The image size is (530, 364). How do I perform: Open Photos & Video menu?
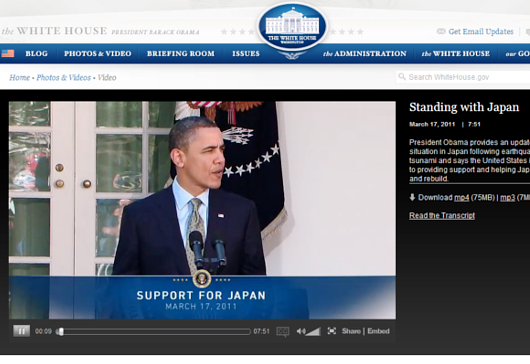point(98,53)
